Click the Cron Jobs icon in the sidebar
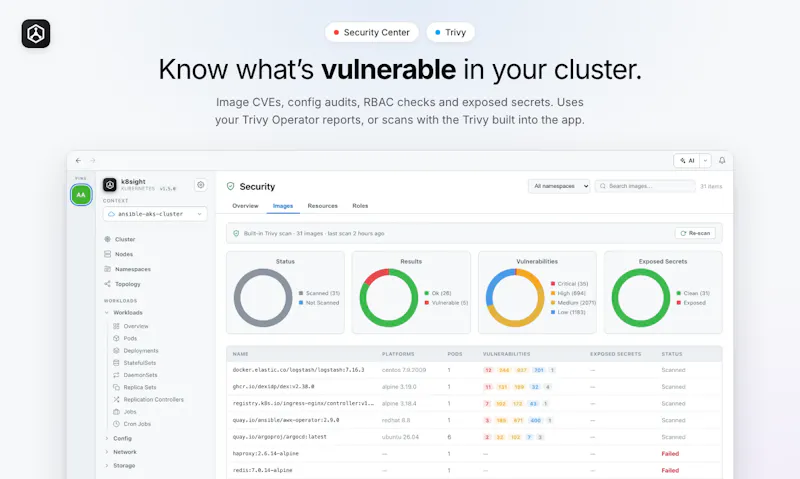This screenshot has height=479, width=800. pyautogui.click(x=116, y=424)
